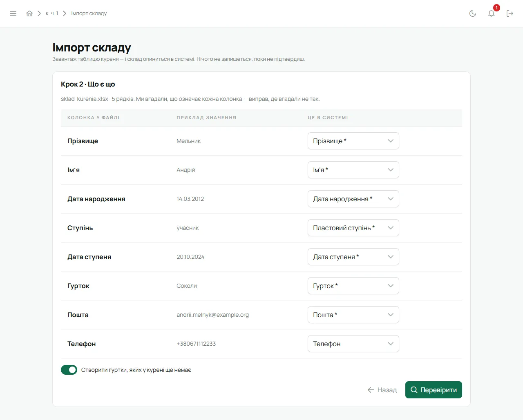This screenshot has width=523, height=420.
Task: Expand the Ім'я mapping dropdown
Action: pyautogui.click(x=353, y=170)
